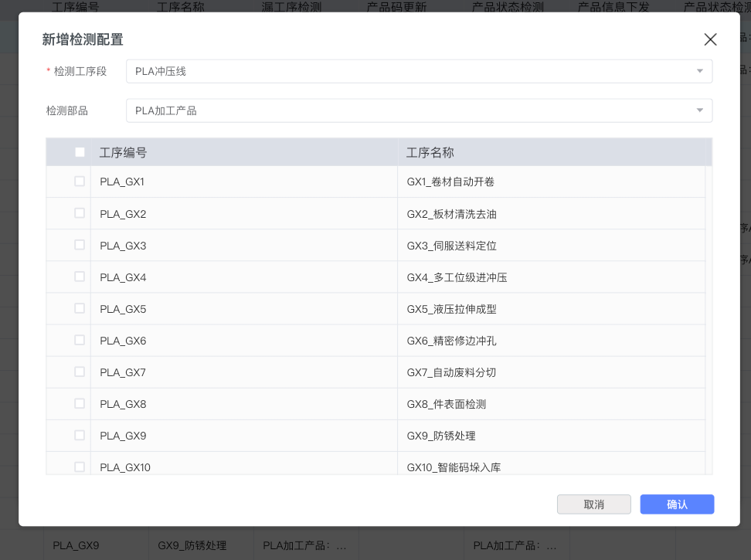This screenshot has width=751, height=560.
Task: Mark the PLA_GX6 checkbox
Action: (80, 340)
